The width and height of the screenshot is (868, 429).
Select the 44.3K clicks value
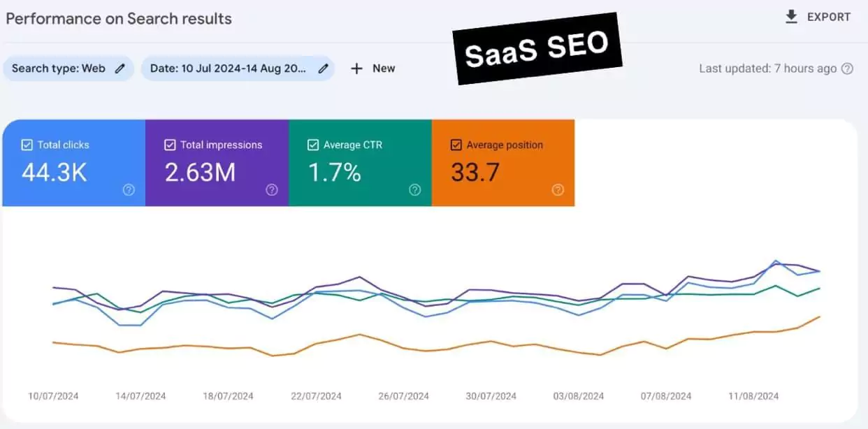coord(55,173)
